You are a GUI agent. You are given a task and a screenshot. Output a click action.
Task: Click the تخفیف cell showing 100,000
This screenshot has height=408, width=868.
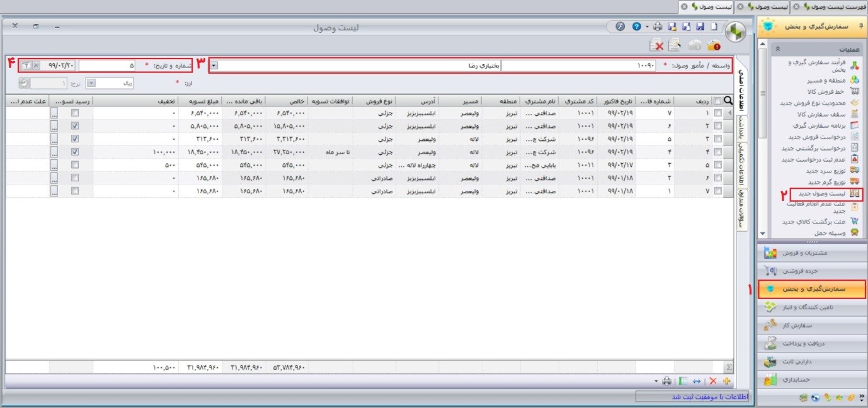click(135, 152)
